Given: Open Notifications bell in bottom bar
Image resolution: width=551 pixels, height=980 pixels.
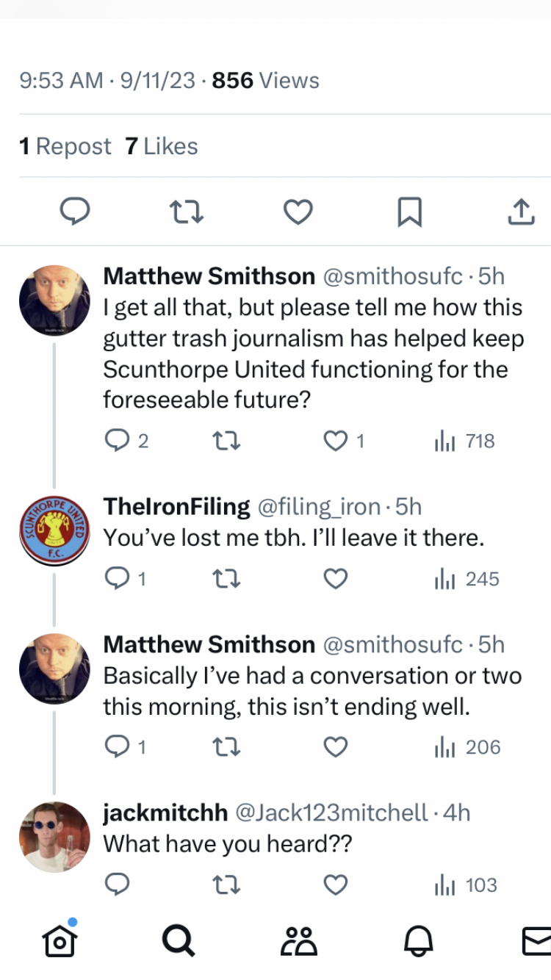Looking at the screenshot, I should pos(418,940).
